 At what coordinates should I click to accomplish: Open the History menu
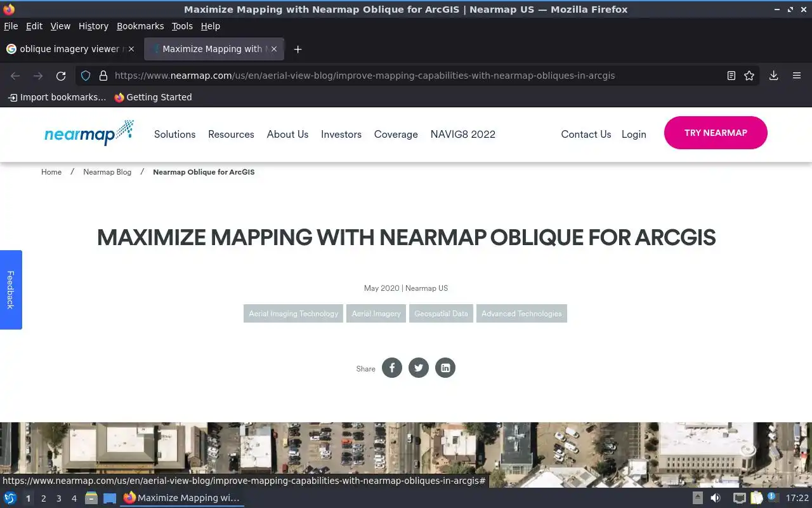(93, 26)
